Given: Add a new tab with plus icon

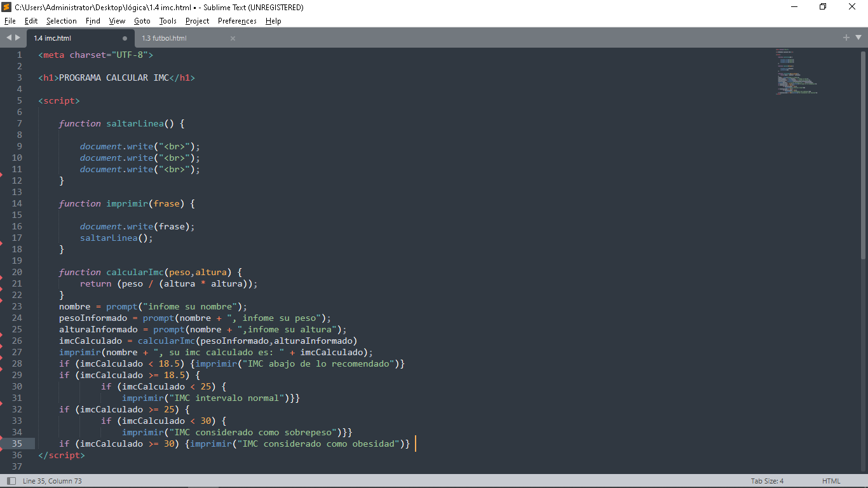Looking at the screenshot, I should [x=846, y=38].
